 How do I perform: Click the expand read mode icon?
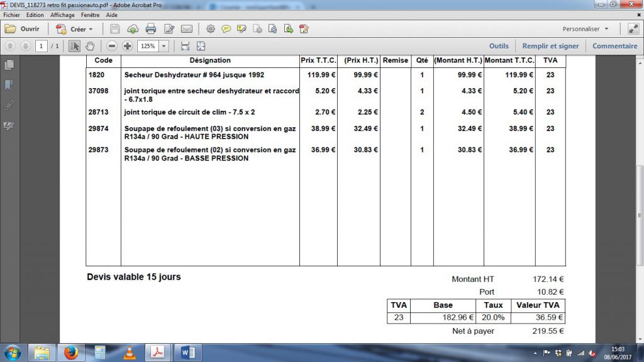coord(633,29)
